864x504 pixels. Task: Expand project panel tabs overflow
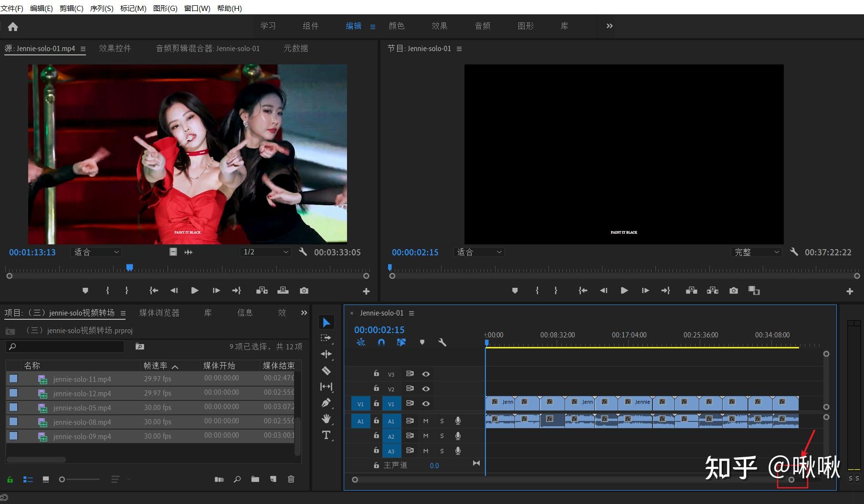(304, 313)
